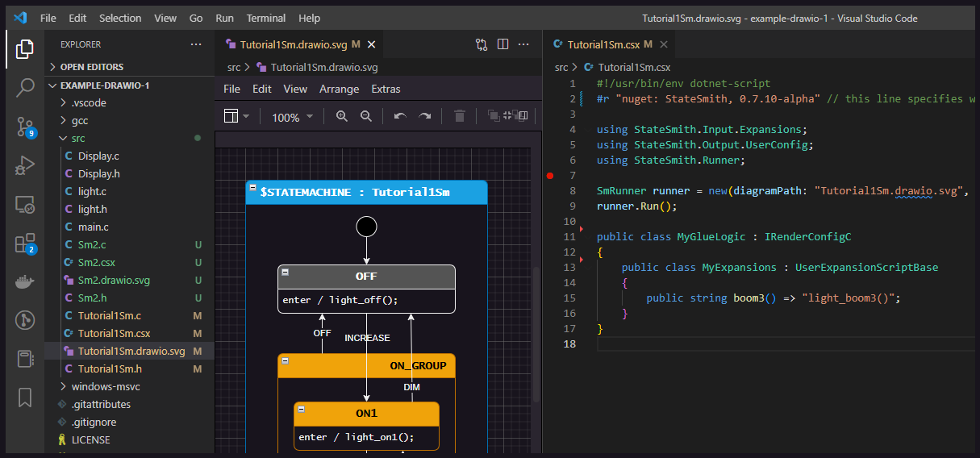The image size is (980, 458).
Task: Open the drawio View menu
Action: pos(295,89)
